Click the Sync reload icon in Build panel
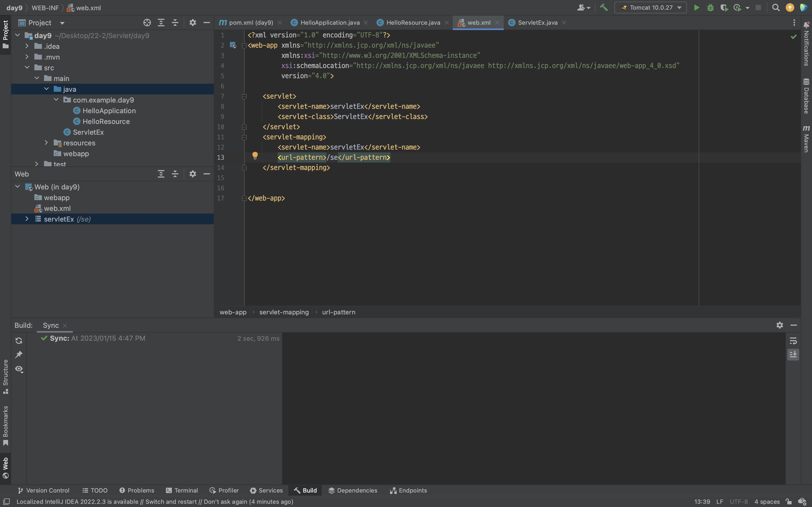The height and width of the screenshot is (507, 812). pyautogui.click(x=19, y=341)
